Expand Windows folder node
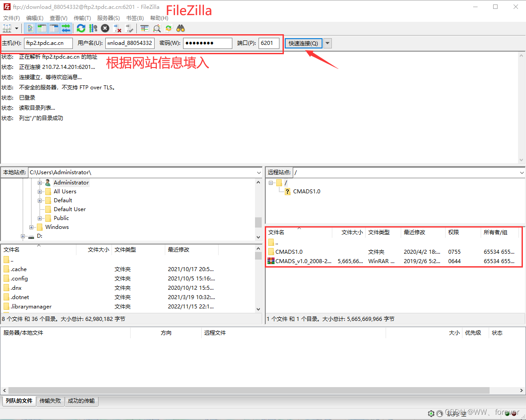Viewport: 526px width, 420px height. [31, 227]
